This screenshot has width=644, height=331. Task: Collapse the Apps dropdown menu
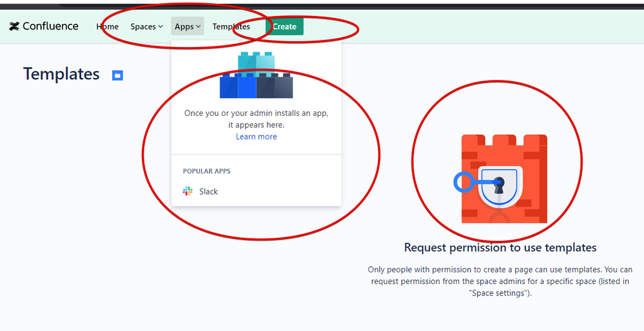pos(188,26)
